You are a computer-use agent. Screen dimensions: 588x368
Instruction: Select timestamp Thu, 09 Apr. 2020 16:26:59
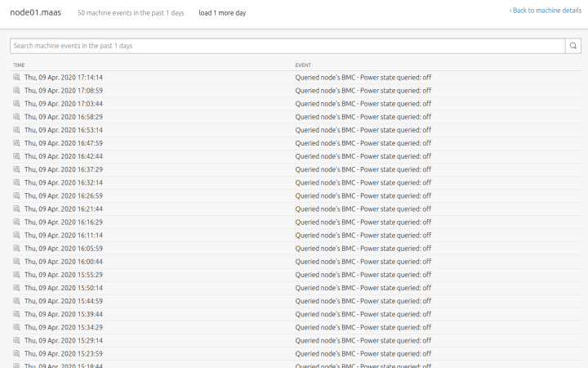(x=64, y=195)
